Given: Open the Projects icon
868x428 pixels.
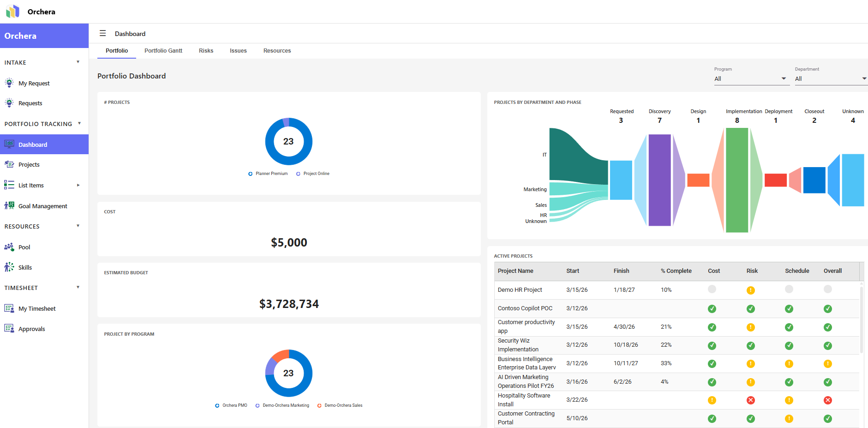Looking at the screenshot, I should 9,164.
